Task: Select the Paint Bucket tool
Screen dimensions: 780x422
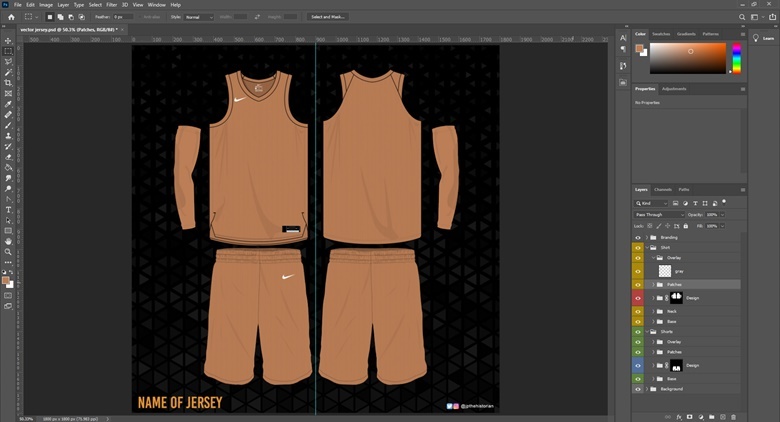Action: pos(8,167)
